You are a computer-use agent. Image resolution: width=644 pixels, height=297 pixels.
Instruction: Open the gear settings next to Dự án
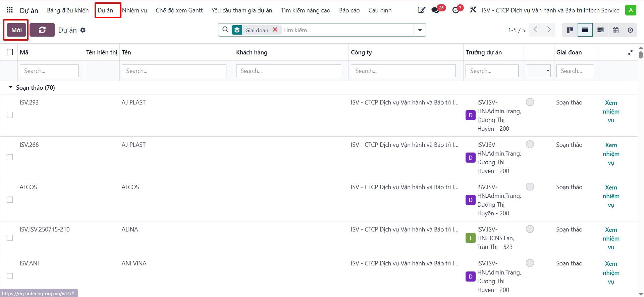point(83,30)
